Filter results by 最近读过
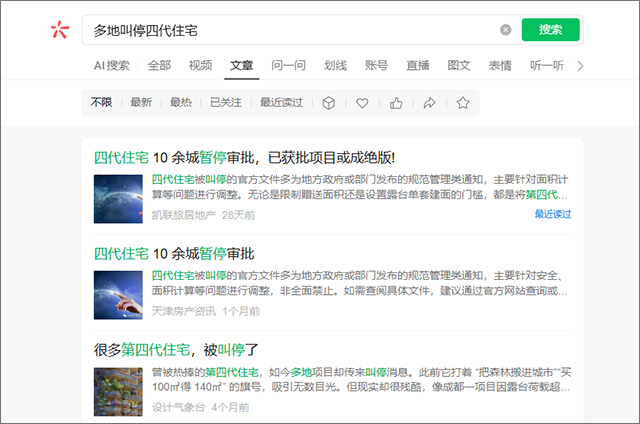Screen dimensions: 640x424 click(281, 102)
